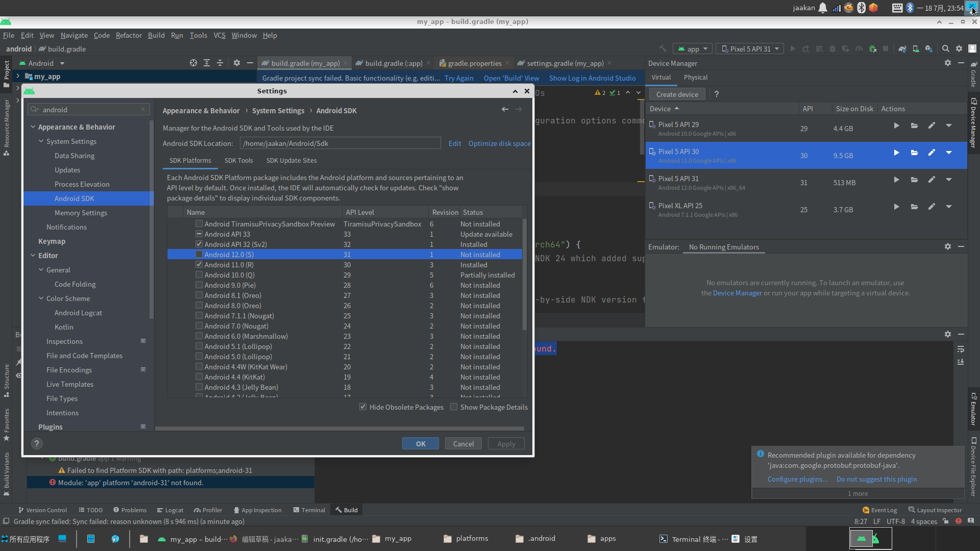Image resolution: width=980 pixels, height=551 pixels.
Task: Click Configure plugins link in notification
Action: (x=798, y=479)
